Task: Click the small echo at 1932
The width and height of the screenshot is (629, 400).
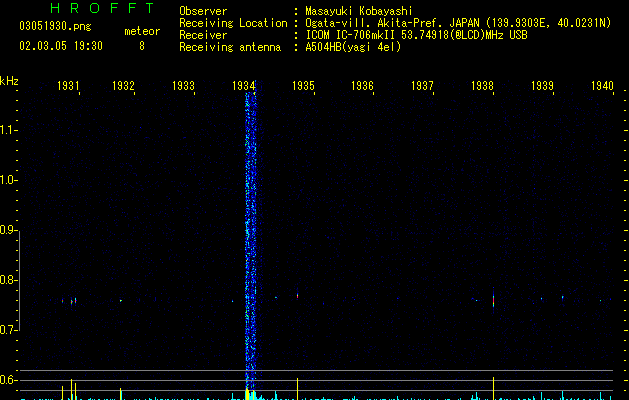Action: (121, 300)
